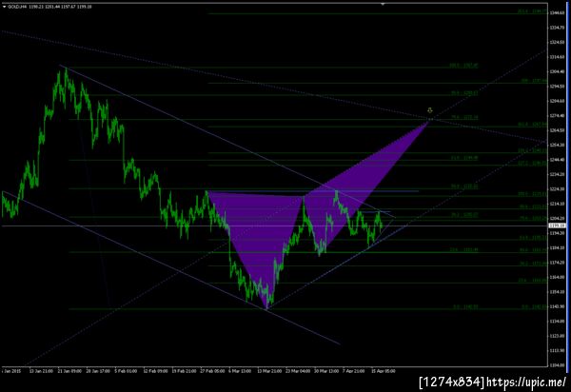The width and height of the screenshot is (571, 392).
Task: Click the 1344.60 price scale label
Action: pyautogui.click(x=557, y=13)
